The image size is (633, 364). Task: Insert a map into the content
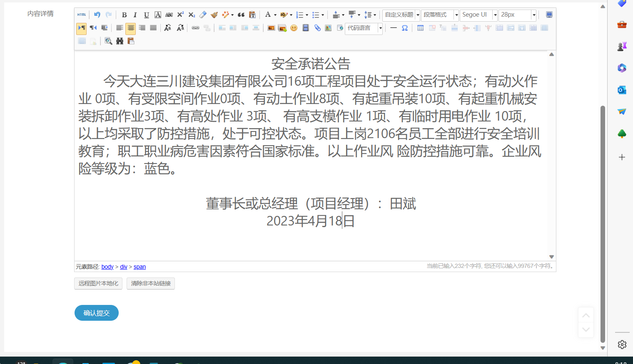[x=329, y=28]
